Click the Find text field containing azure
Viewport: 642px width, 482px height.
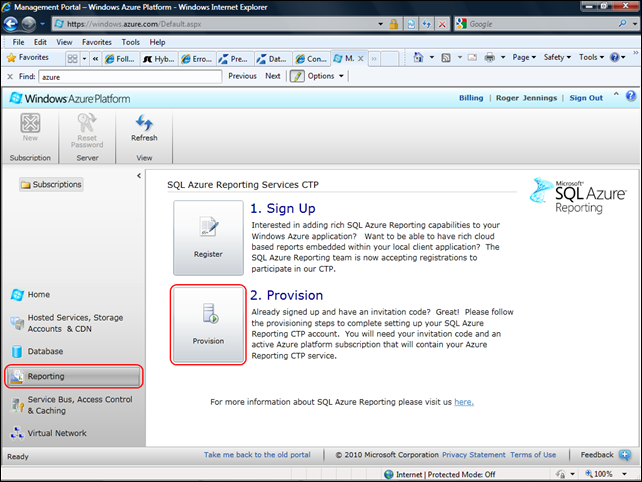click(x=130, y=77)
